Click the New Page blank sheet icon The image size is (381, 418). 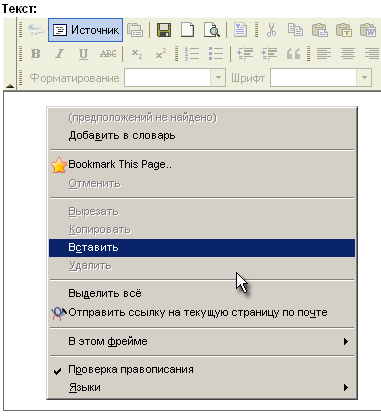tap(187, 30)
